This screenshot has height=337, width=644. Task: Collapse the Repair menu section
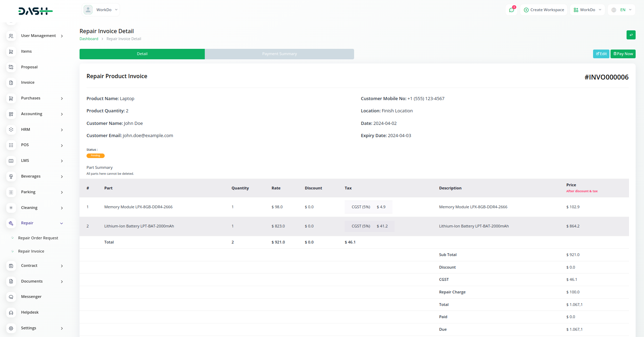pyautogui.click(x=61, y=223)
